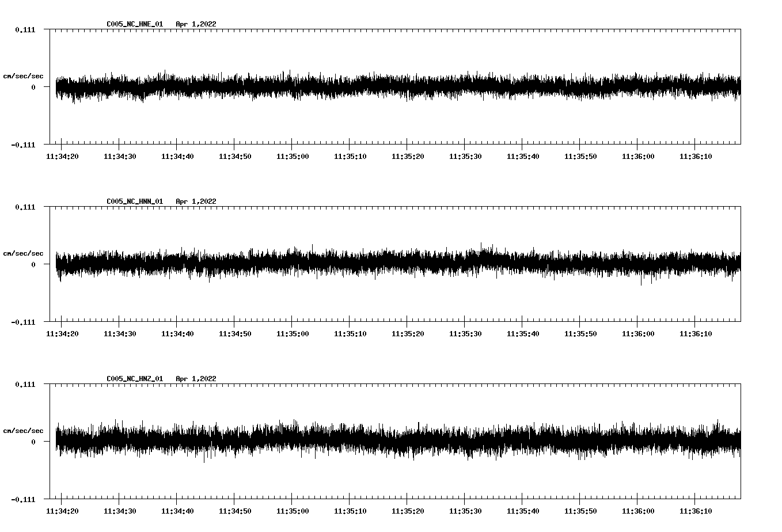This screenshot has height=532, width=782.
Task: Click the 0.111 top axis value of HNZ plot
Action: coord(25,384)
